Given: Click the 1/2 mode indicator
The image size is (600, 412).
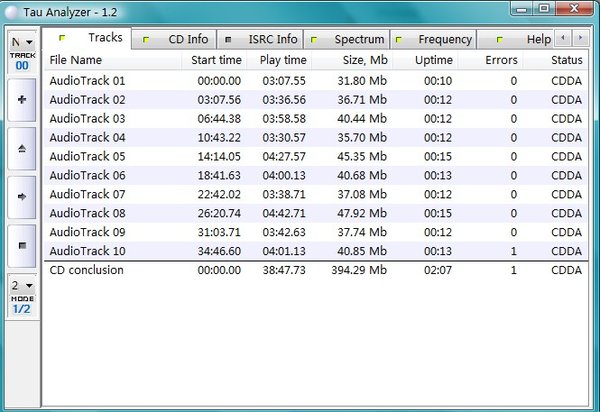Looking at the screenshot, I should pyautogui.click(x=21, y=309).
